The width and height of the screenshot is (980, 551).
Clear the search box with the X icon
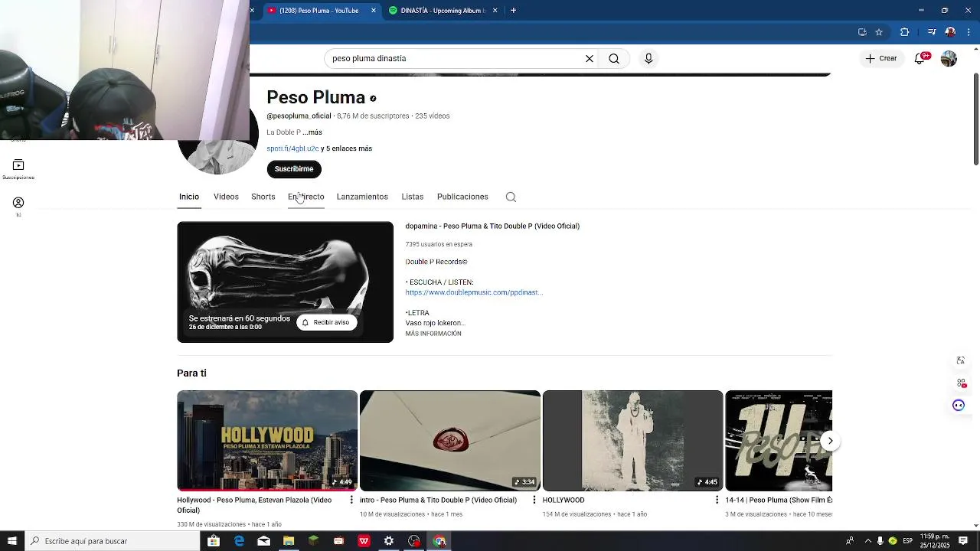[x=590, y=58]
